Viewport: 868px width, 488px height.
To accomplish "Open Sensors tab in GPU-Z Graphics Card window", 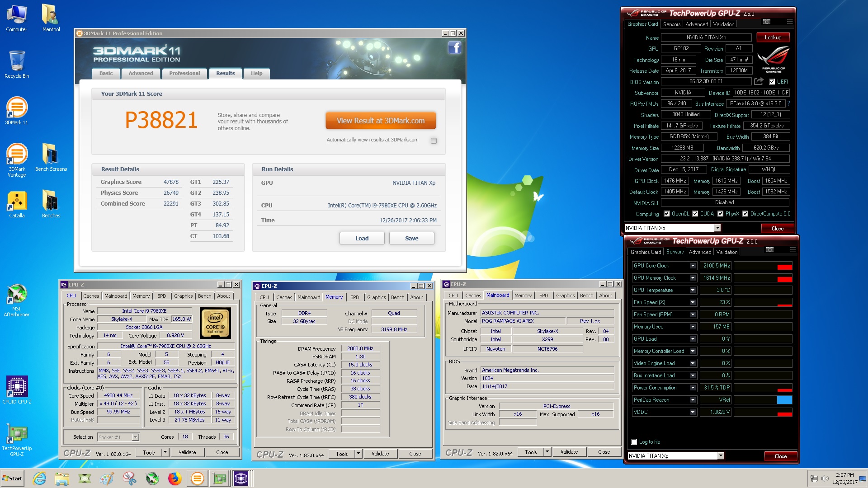I will [x=672, y=24].
